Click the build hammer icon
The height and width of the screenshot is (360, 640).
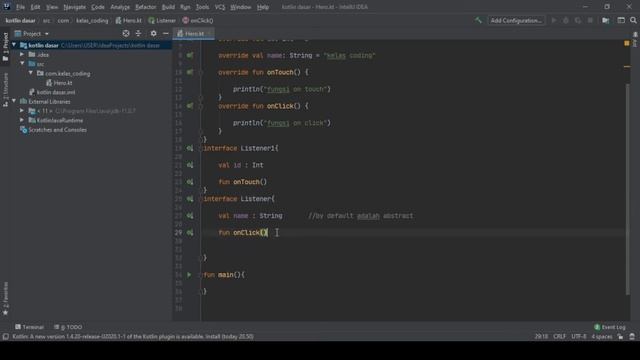[x=478, y=20]
